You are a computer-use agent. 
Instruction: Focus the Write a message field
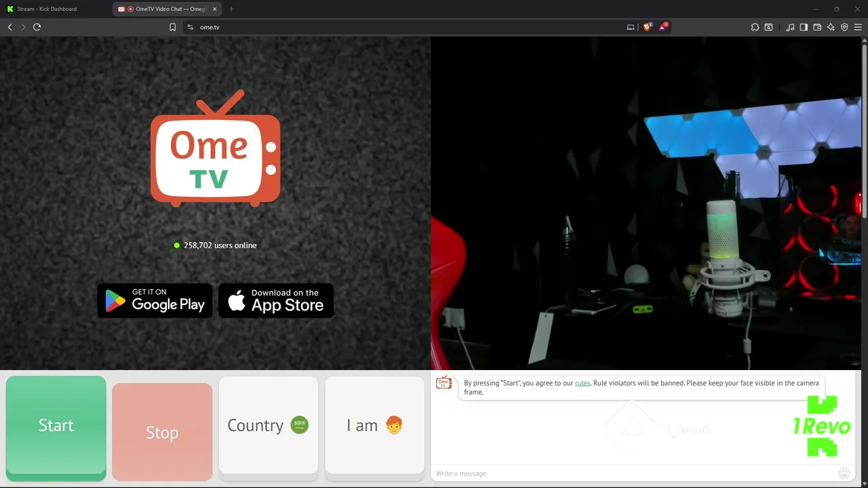(634, 473)
